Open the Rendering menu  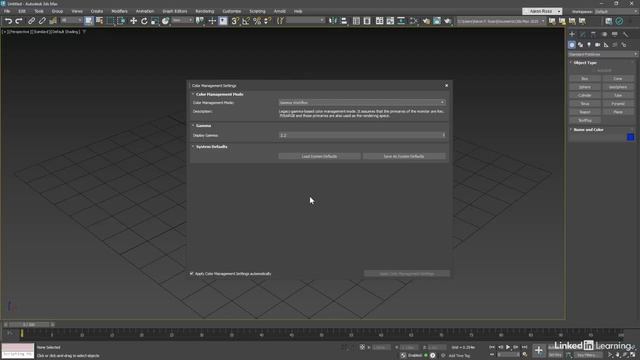(x=204, y=11)
